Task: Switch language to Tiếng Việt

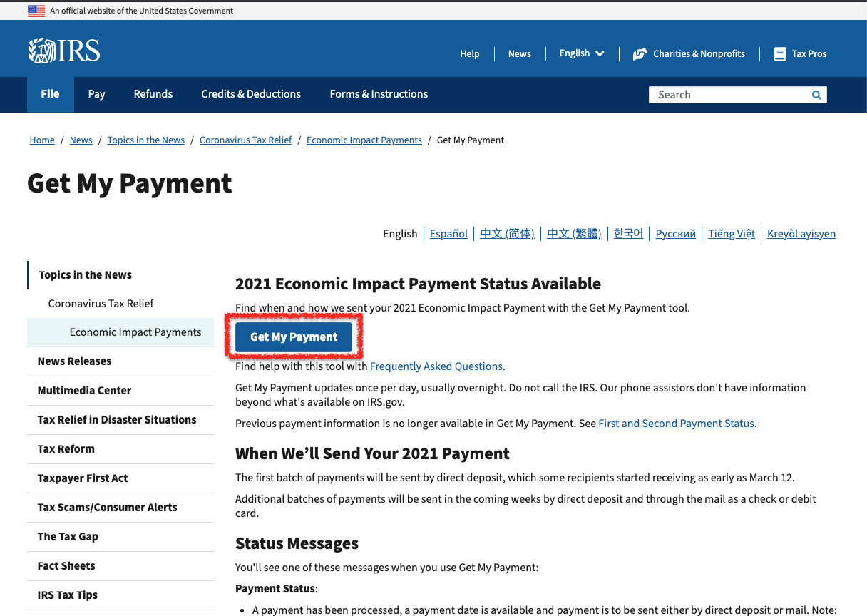Action: click(732, 234)
